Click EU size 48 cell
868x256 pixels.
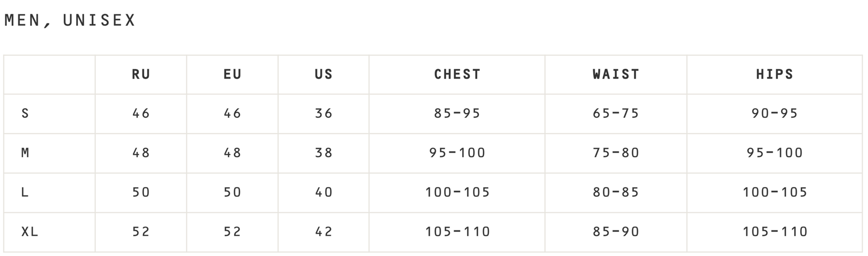pos(232,153)
